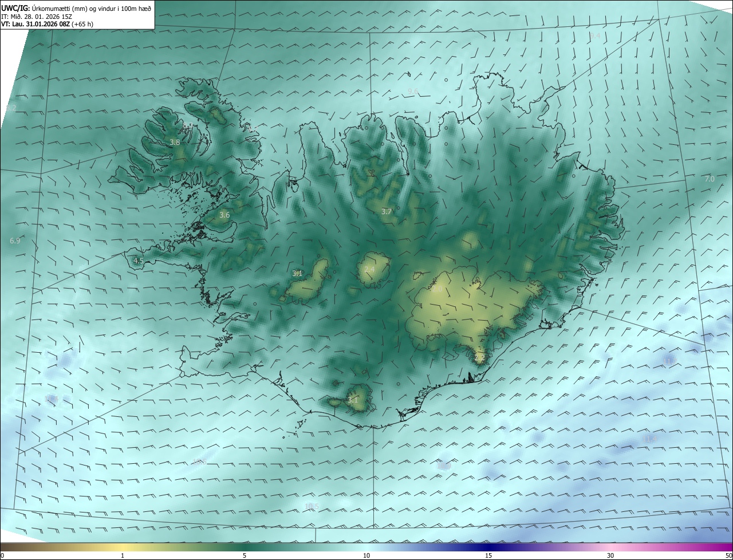This screenshot has height=560, width=733.
Task: Click the 9.6 value north of Iceland
Action: (413, 92)
